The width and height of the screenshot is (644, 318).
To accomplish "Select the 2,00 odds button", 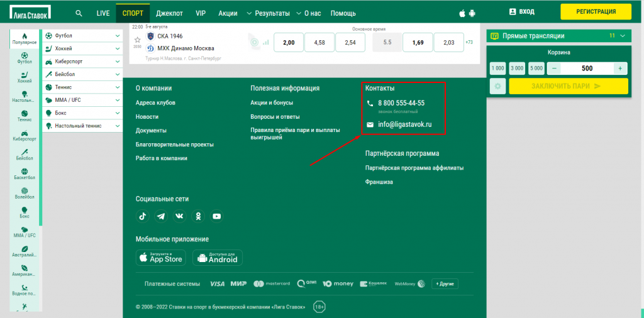I will pyautogui.click(x=288, y=42).
